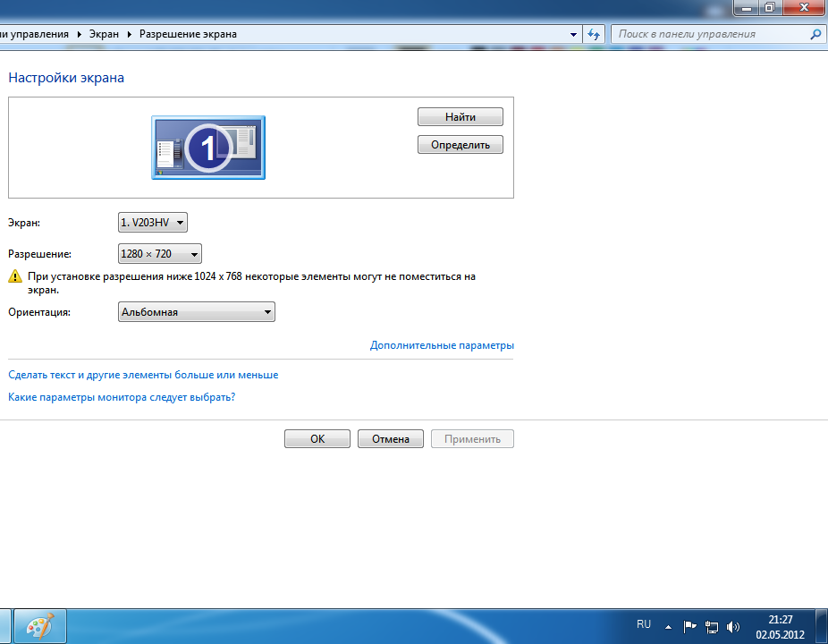Click the Настройки экрана heading
Screen dimensions: 828x644
(66, 78)
